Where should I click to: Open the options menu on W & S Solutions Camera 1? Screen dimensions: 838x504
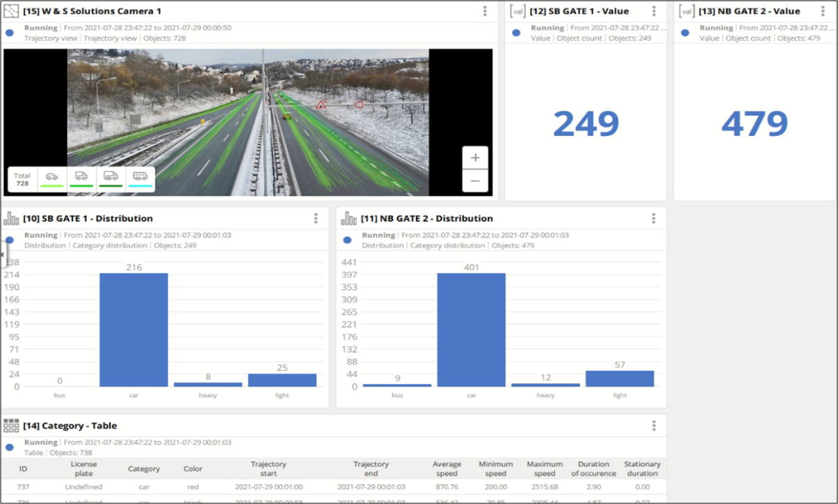coord(484,10)
